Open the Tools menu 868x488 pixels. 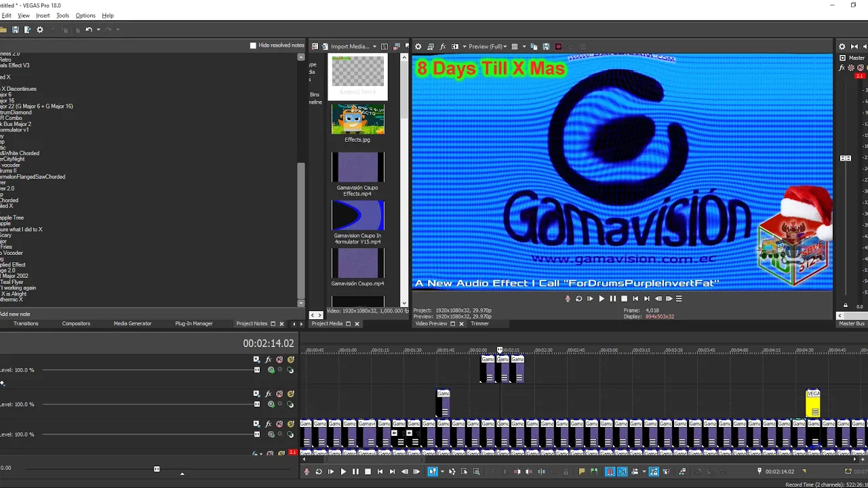click(x=62, y=16)
